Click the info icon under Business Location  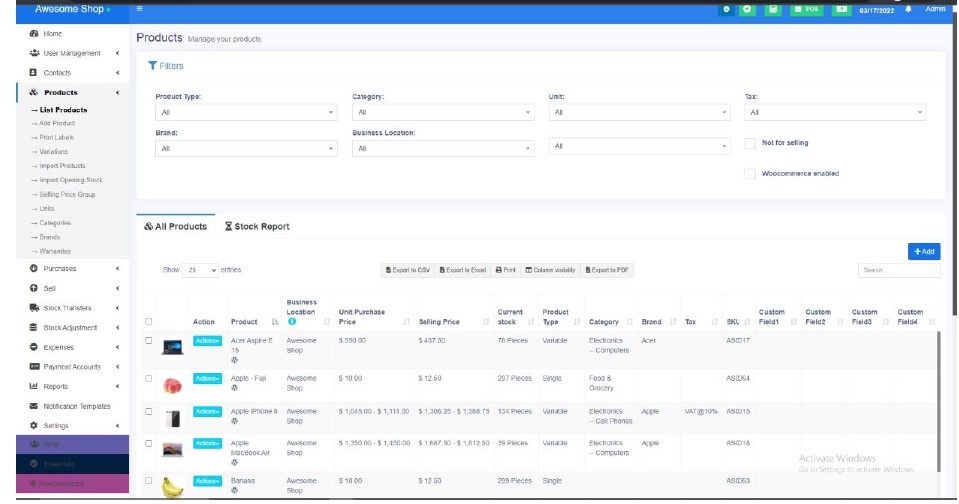pos(291,322)
